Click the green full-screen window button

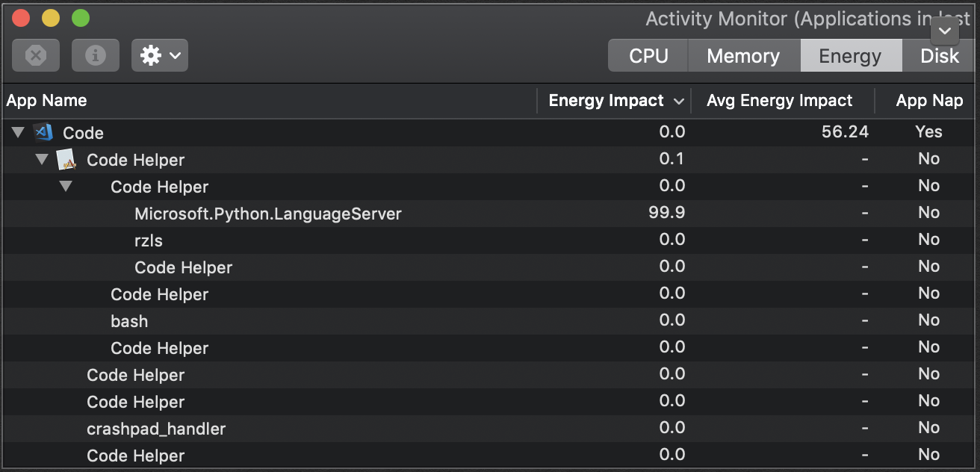click(x=80, y=18)
